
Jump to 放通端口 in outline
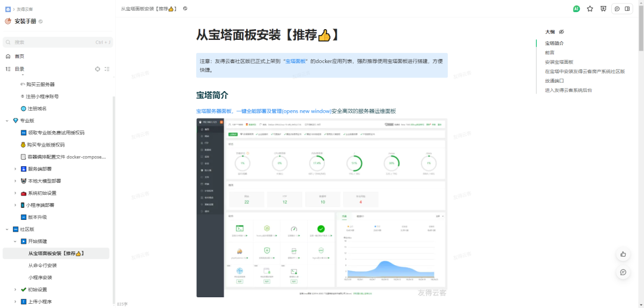coord(554,81)
